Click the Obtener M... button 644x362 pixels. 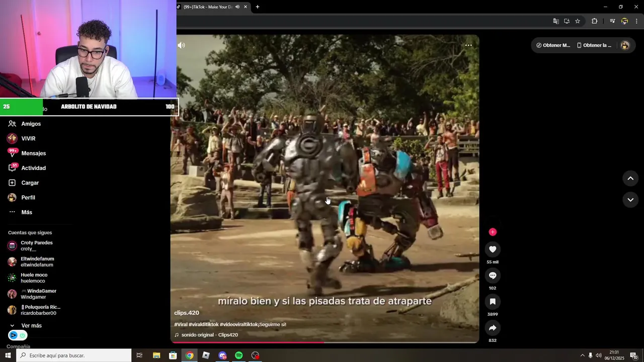[553, 45]
